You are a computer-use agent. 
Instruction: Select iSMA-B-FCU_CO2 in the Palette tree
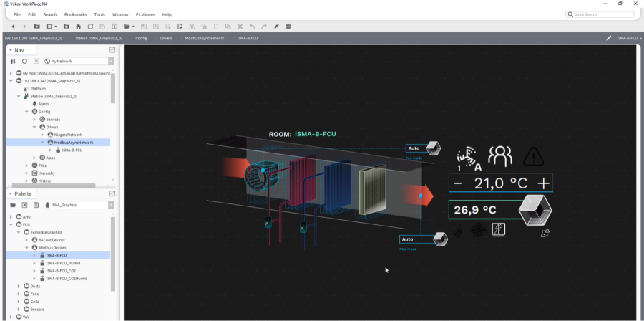coord(60,271)
